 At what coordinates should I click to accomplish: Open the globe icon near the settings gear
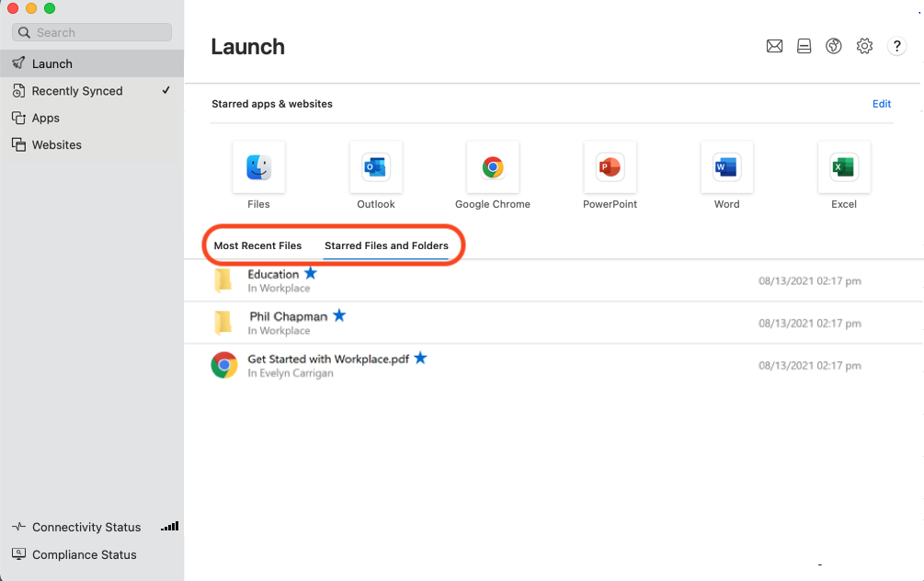pyautogui.click(x=834, y=46)
